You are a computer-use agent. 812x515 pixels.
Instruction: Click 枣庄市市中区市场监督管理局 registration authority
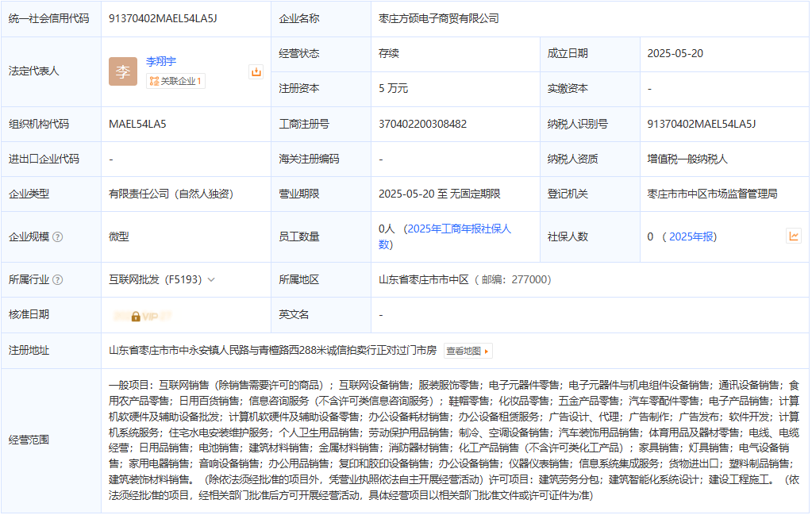[712, 194]
